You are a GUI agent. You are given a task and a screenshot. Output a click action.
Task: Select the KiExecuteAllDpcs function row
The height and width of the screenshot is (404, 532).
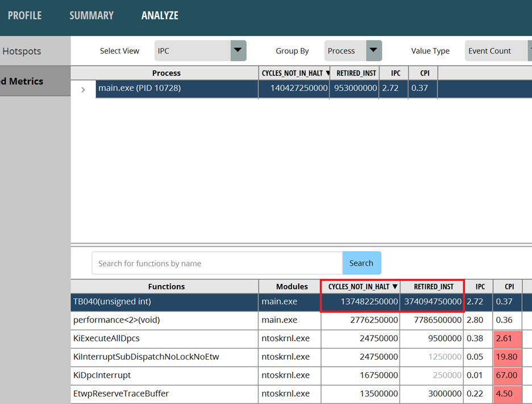click(164, 339)
